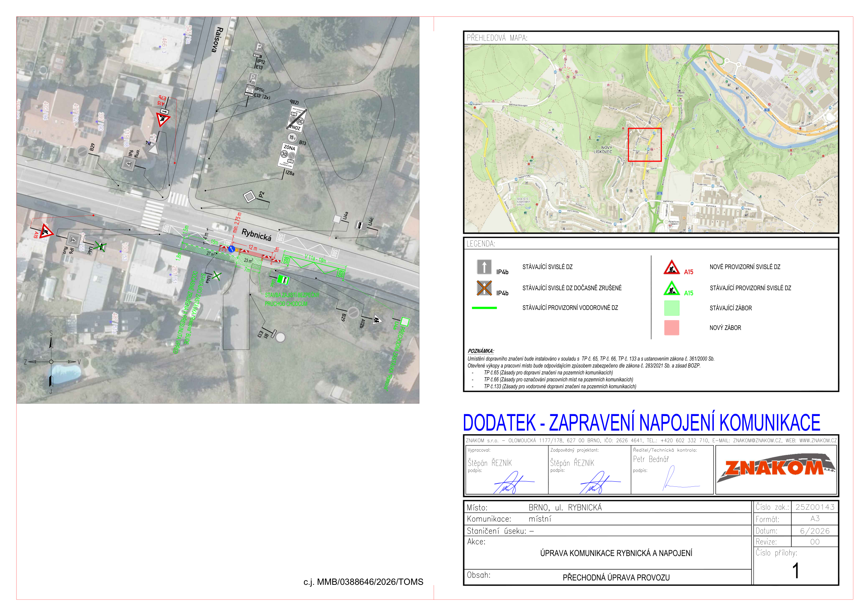Click the DODATEK - ZAPRAVENÍ NAPOJENÍ KOMUNIKACE title

pos(641,423)
